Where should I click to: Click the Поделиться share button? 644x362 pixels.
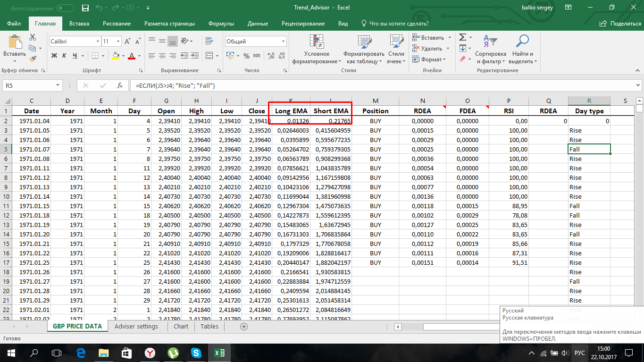click(x=620, y=24)
